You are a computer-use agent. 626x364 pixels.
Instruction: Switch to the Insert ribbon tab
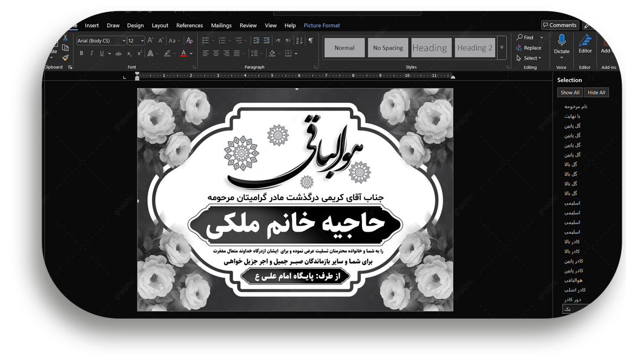(x=91, y=25)
